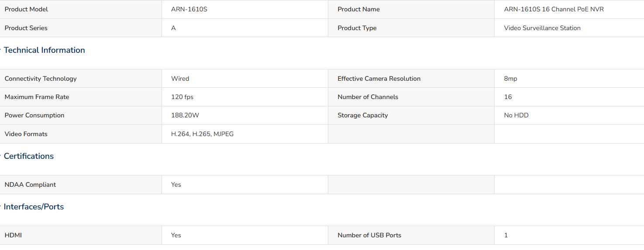Viewport: 644px width, 250px height.
Task: Click the Storage Capacity label
Action: point(362,115)
